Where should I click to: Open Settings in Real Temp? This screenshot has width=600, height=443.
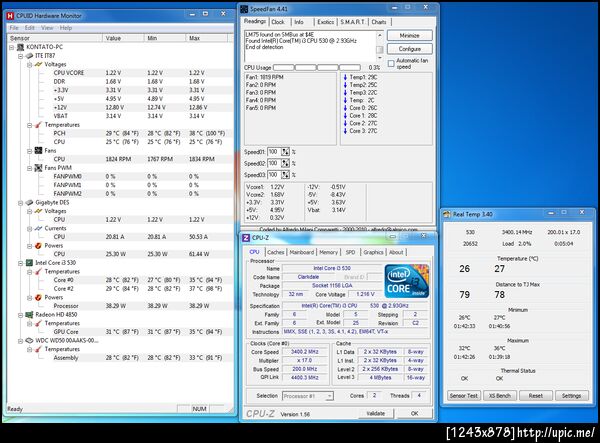571,396
